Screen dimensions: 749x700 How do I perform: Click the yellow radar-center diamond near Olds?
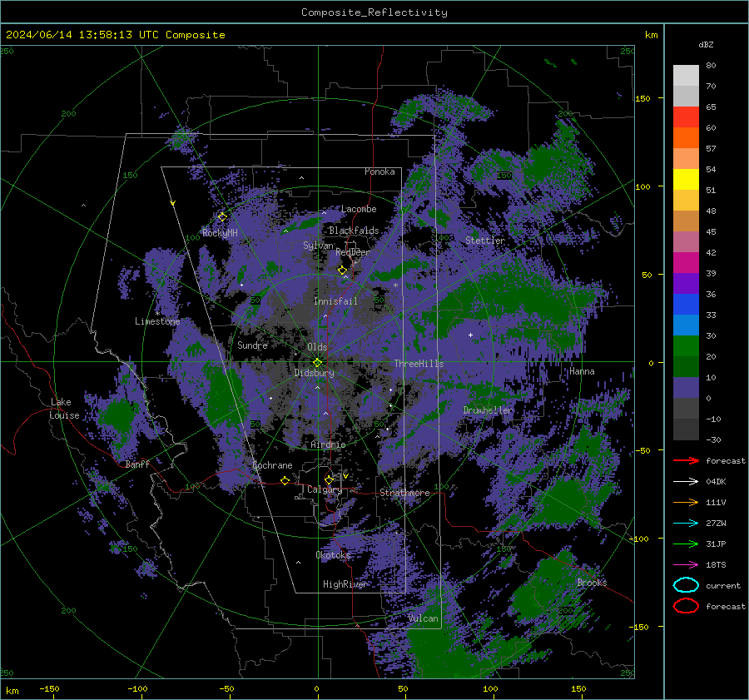click(x=317, y=362)
